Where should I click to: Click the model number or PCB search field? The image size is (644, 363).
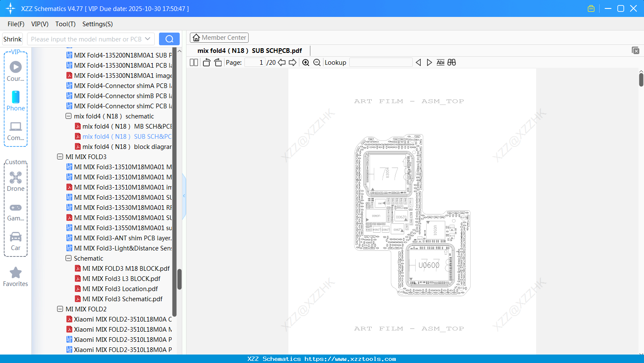pyautogui.click(x=87, y=39)
